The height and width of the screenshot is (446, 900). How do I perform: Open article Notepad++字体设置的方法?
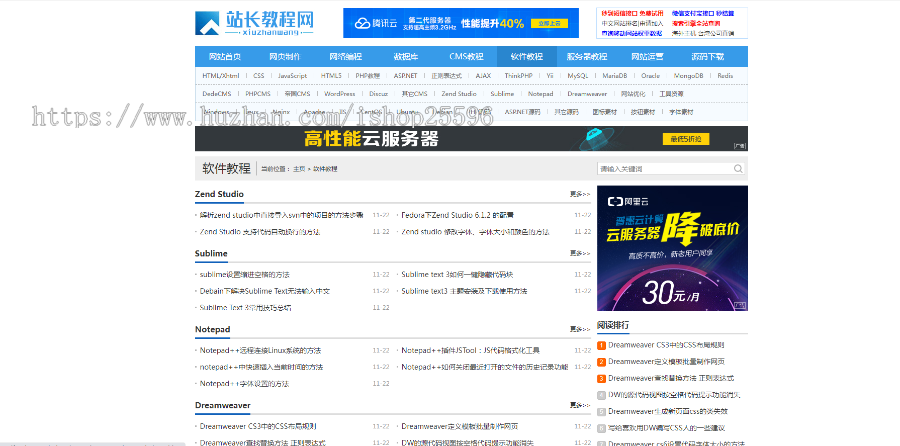pyautogui.click(x=245, y=384)
